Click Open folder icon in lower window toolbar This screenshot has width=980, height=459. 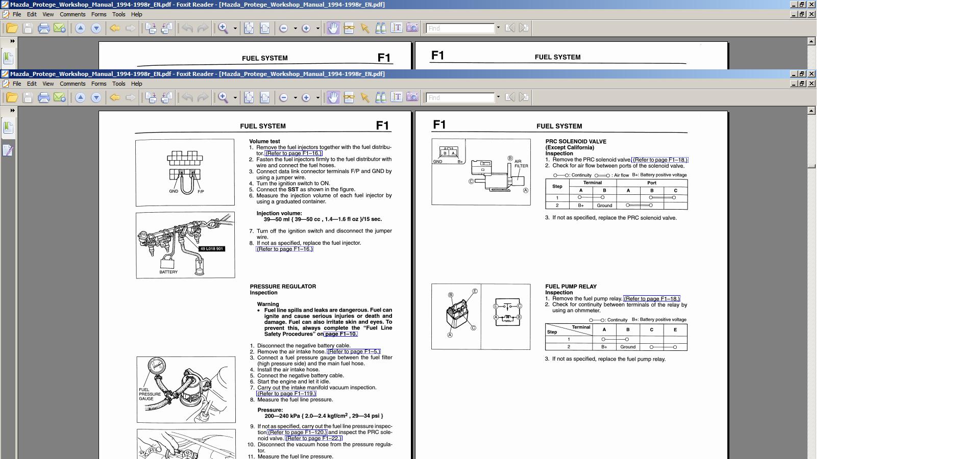coord(12,97)
